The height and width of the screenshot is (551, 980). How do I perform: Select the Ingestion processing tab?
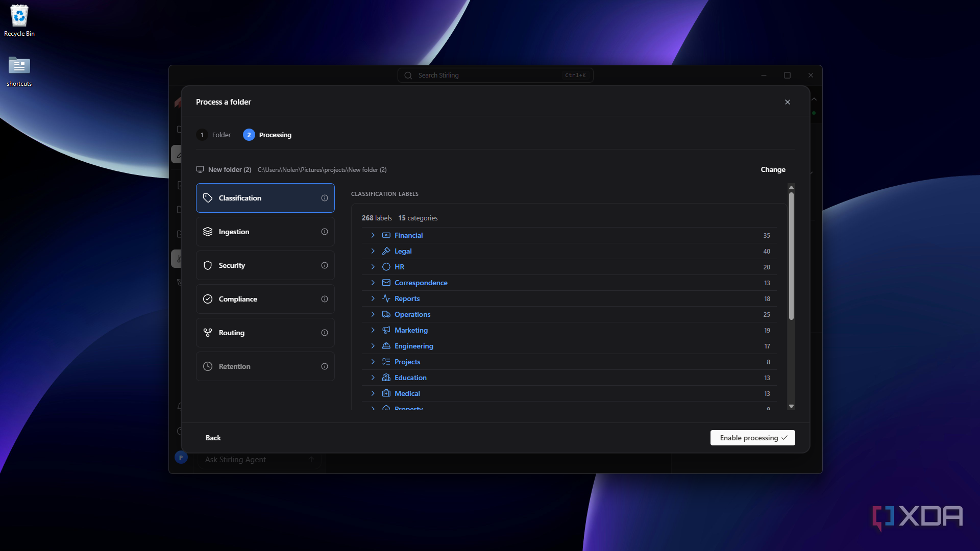265,232
